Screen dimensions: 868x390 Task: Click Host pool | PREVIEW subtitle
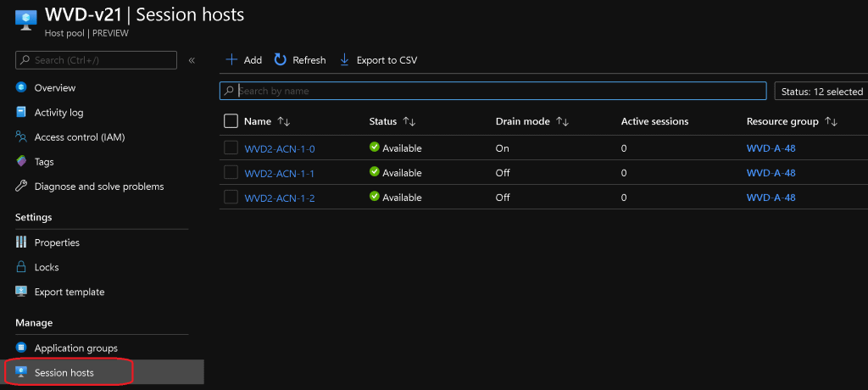tap(86, 33)
